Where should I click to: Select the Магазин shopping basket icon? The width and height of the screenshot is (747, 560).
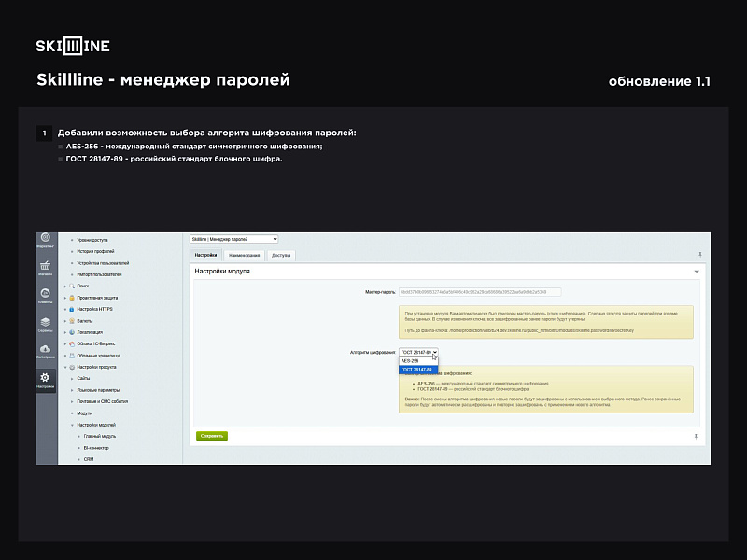tap(45, 265)
